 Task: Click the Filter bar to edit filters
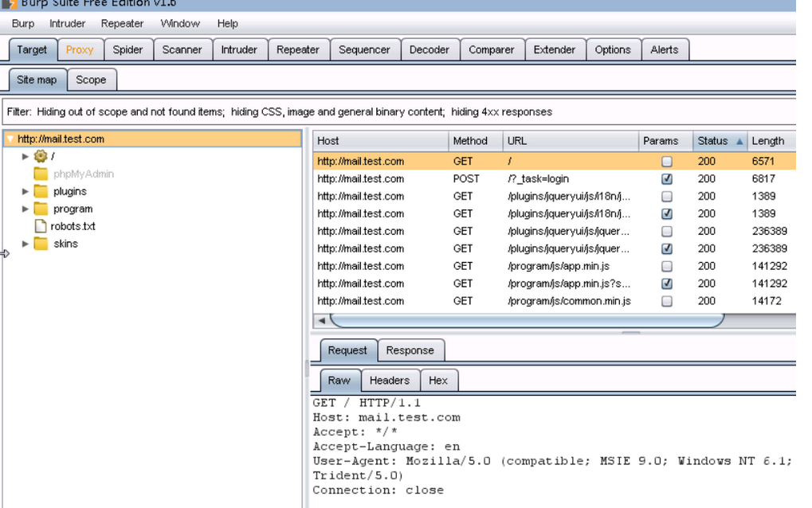pos(398,111)
